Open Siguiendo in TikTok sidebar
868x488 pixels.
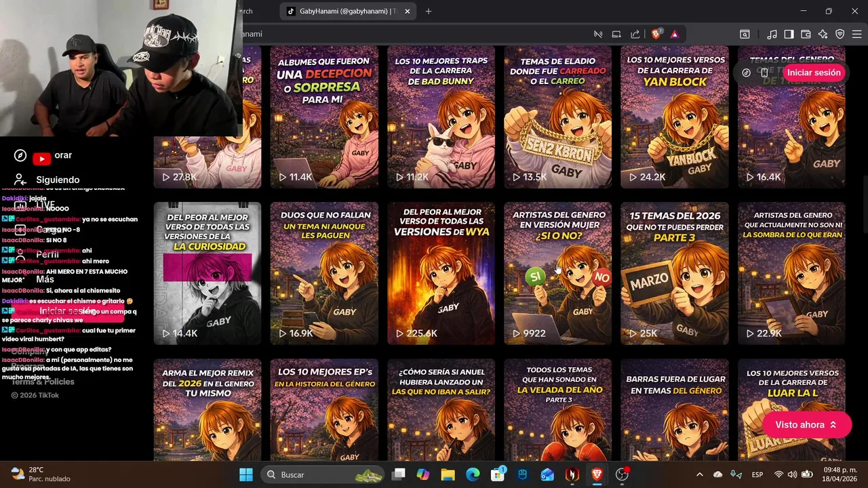pyautogui.click(x=58, y=180)
